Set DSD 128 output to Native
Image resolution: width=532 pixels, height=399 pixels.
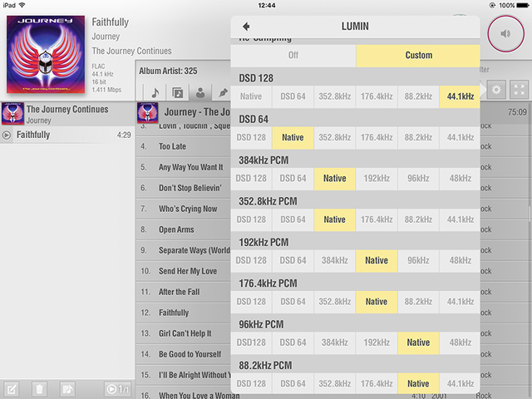pyautogui.click(x=251, y=96)
